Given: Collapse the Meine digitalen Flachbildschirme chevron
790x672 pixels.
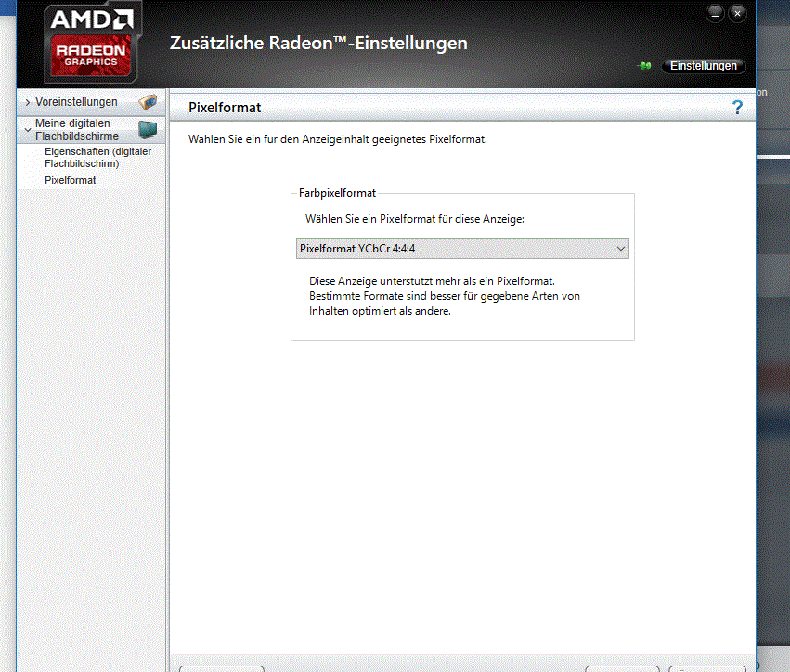Looking at the screenshot, I should click(x=28, y=129).
